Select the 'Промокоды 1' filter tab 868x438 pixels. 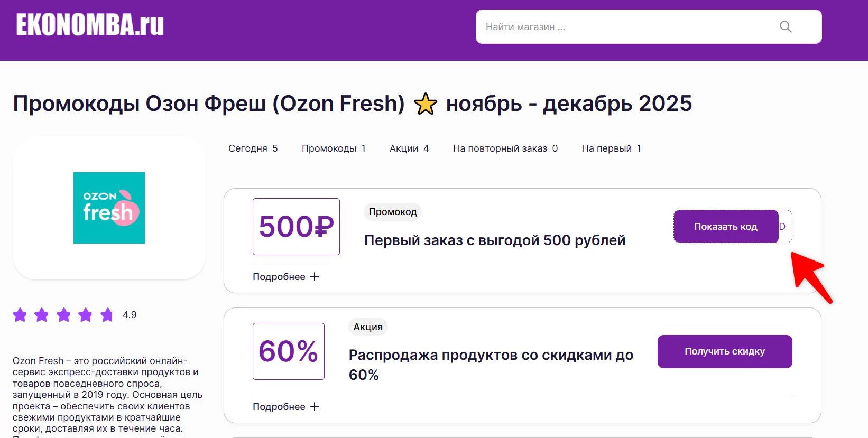pyautogui.click(x=334, y=148)
